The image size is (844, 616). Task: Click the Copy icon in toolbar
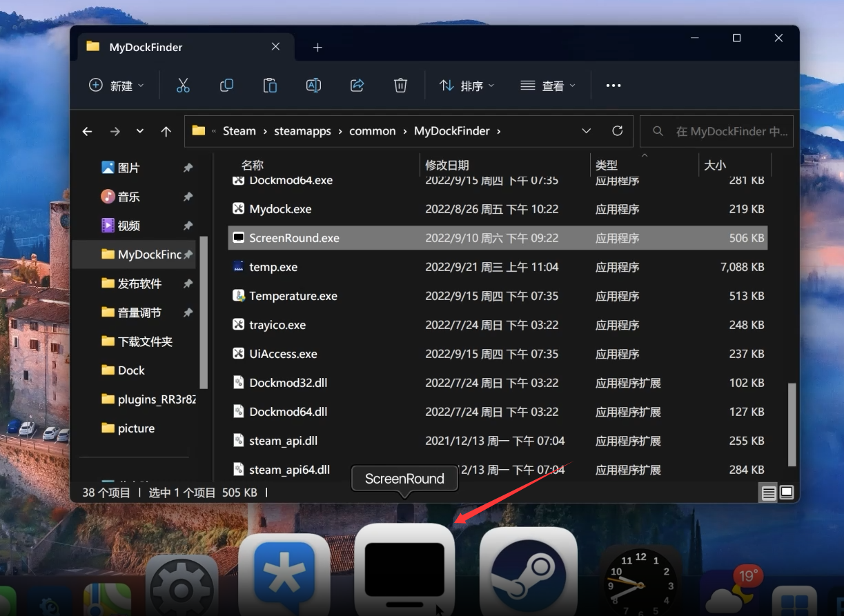click(x=226, y=86)
